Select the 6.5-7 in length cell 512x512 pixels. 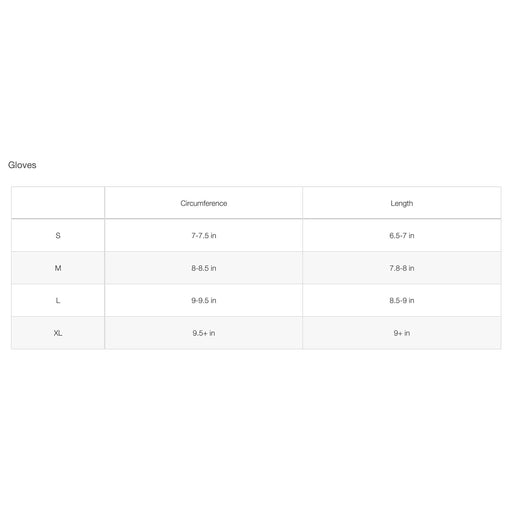point(402,236)
